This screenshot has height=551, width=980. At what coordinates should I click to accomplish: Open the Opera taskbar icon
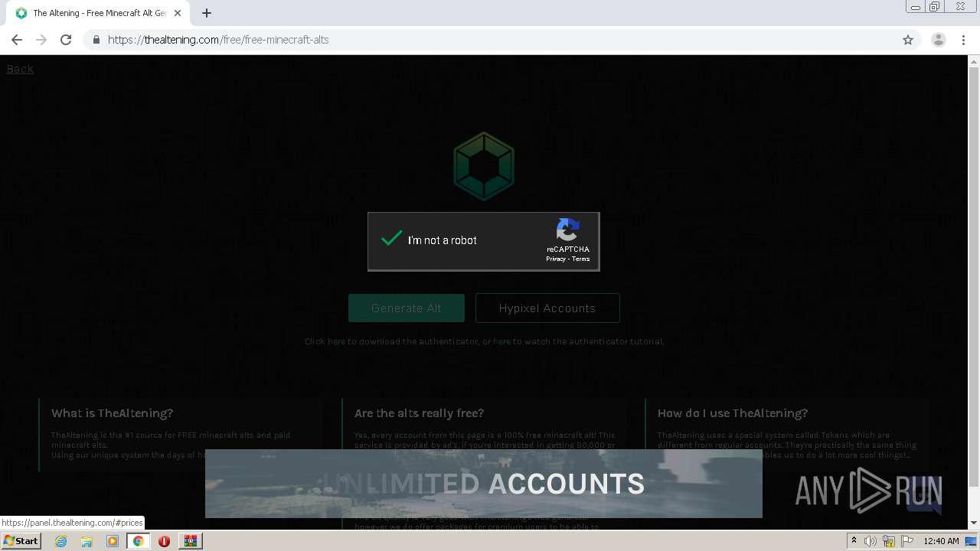tap(164, 541)
